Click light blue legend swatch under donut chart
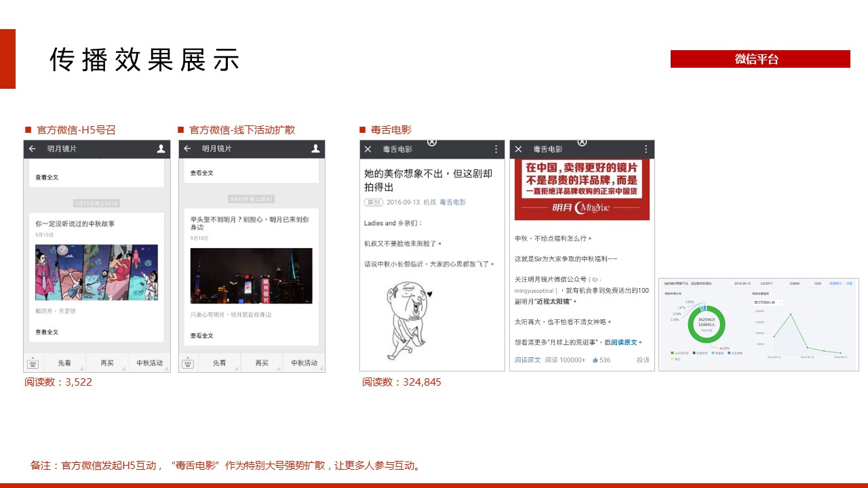868x488 pixels. [713, 353]
